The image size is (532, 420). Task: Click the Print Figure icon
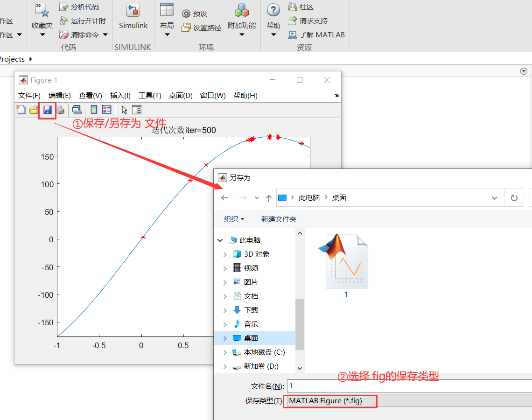point(60,110)
